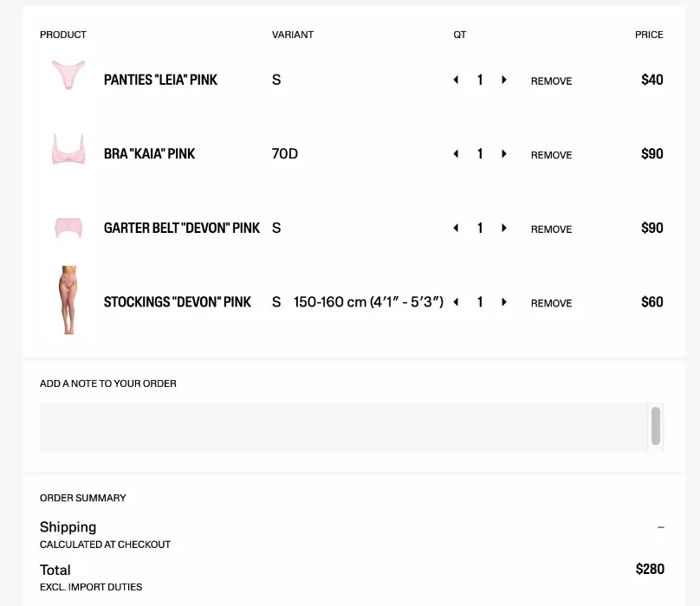Select the Bra "Kaia" Pink product name
700x606 pixels.
coord(147,153)
